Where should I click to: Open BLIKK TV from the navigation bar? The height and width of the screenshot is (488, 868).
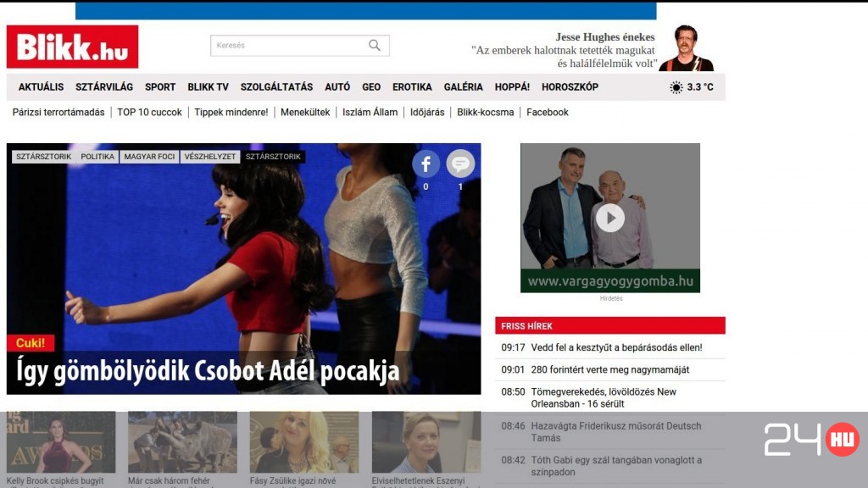pyautogui.click(x=207, y=86)
